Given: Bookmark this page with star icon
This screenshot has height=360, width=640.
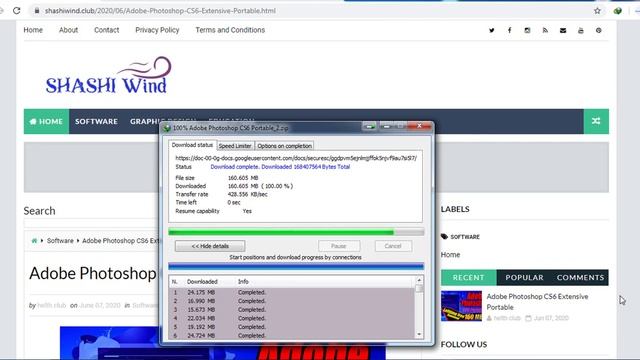Looking at the screenshot, I should [x=597, y=11].
